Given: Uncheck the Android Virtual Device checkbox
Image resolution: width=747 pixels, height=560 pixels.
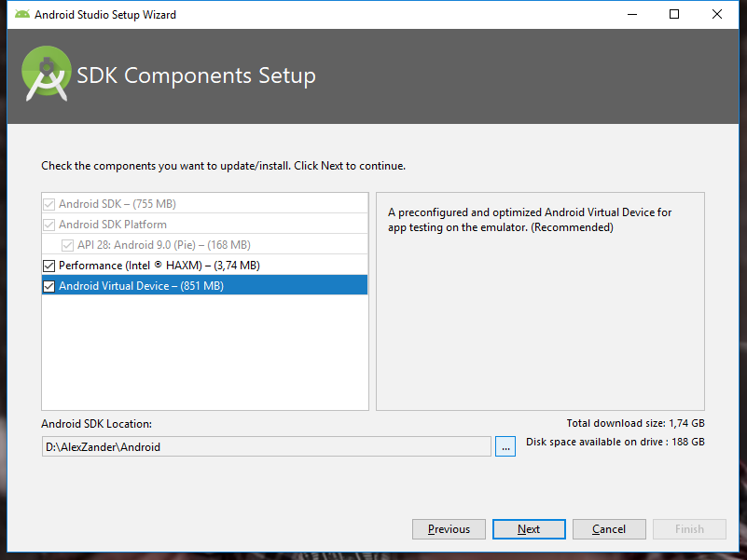Looking at the screenshot, I should 49,286.
